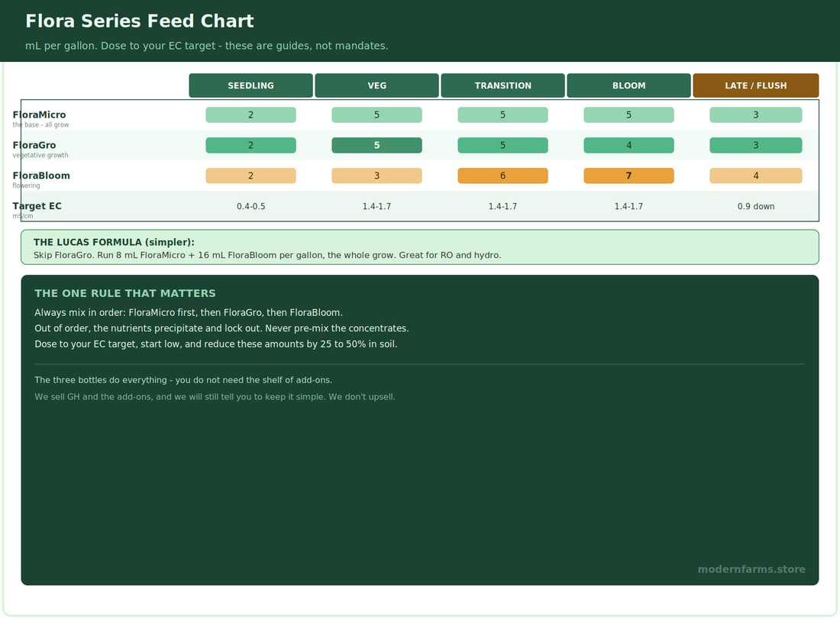840x619 pixels.
Task: Click the seedling EC value 0.4-0.5
Action: [x=250, y=206]
